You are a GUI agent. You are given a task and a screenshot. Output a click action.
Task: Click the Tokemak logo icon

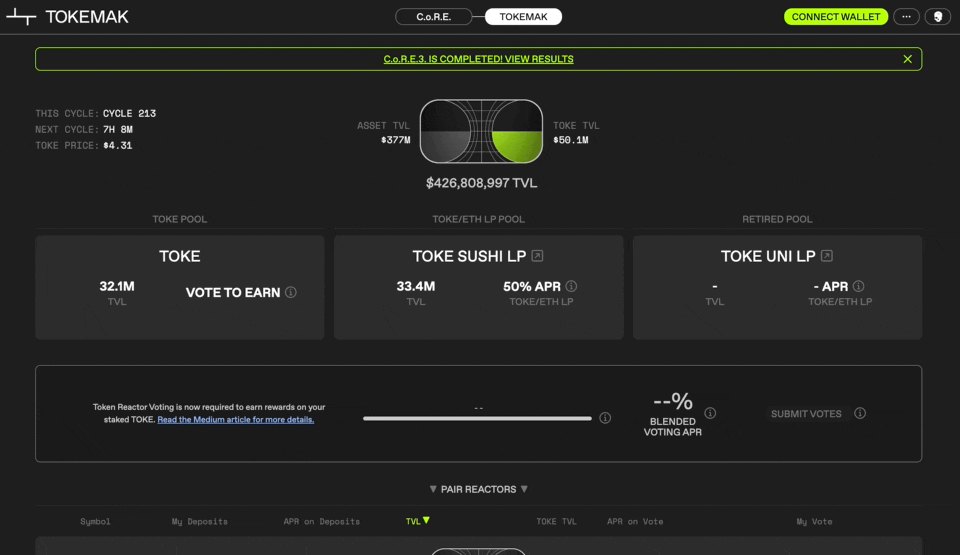point(21,17)
